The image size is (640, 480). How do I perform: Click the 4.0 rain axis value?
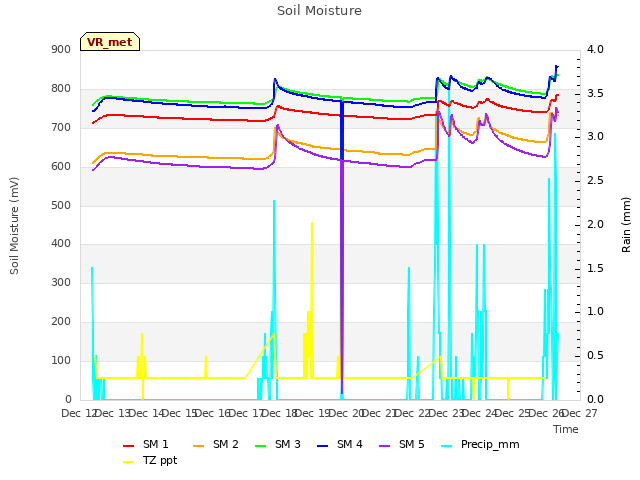[595, 49]
